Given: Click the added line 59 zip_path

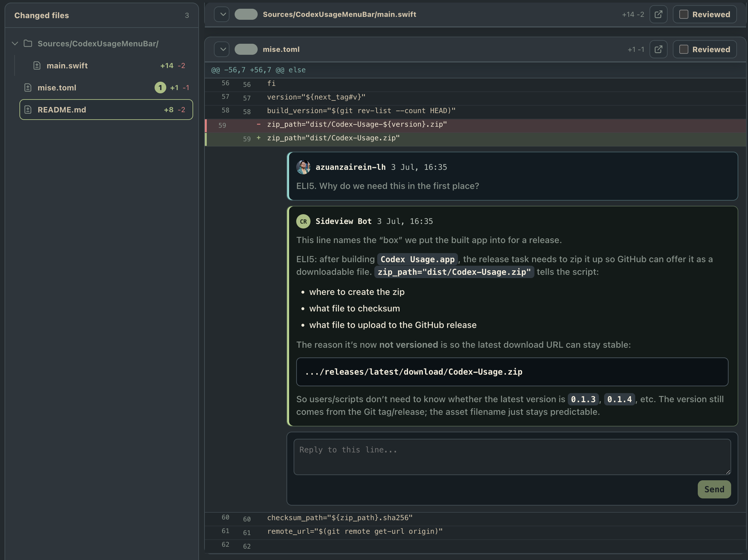Looking at the screenshot, I should pos(333,138).
